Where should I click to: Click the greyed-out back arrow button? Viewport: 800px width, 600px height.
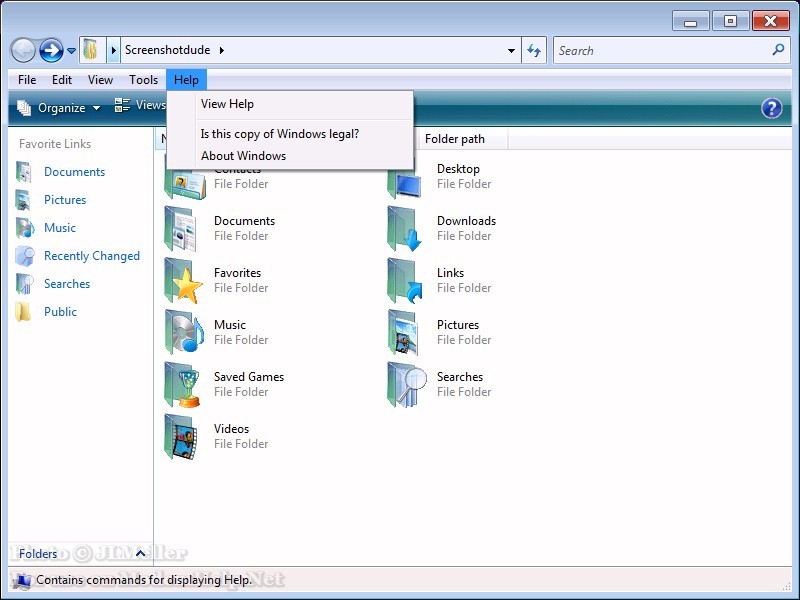(x=23, y=51)
